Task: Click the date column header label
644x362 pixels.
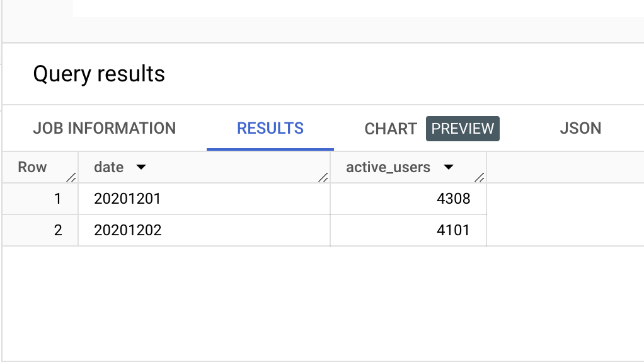Action: coord(108,167)
